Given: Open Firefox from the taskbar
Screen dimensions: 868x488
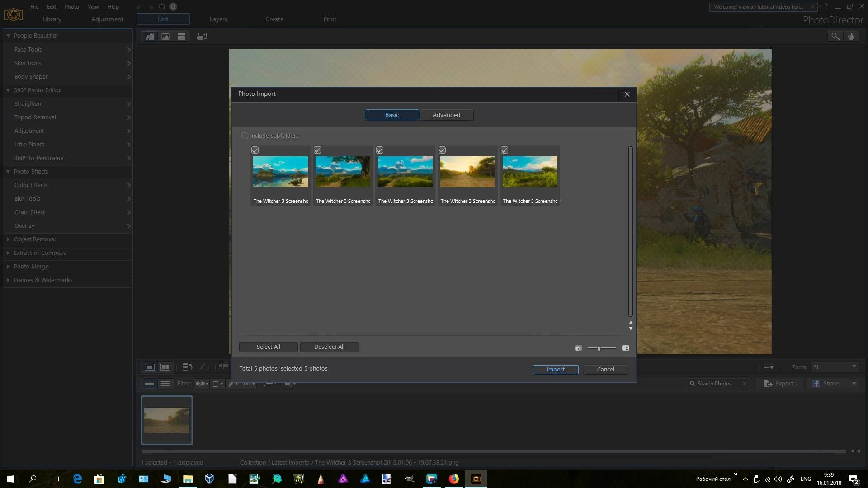Looking at the screenshot, I should pos(453,479).
